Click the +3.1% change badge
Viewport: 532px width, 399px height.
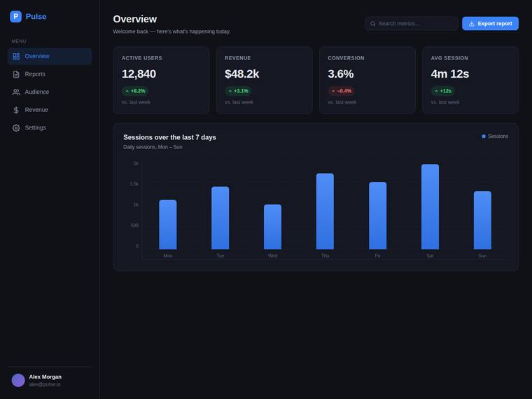coord(238,91)
